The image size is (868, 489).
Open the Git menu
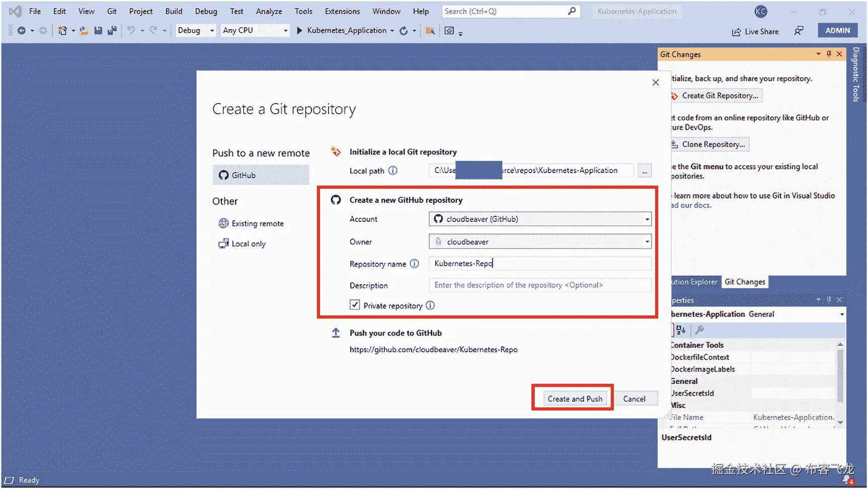pyautogui.click(x=112, y=11)
